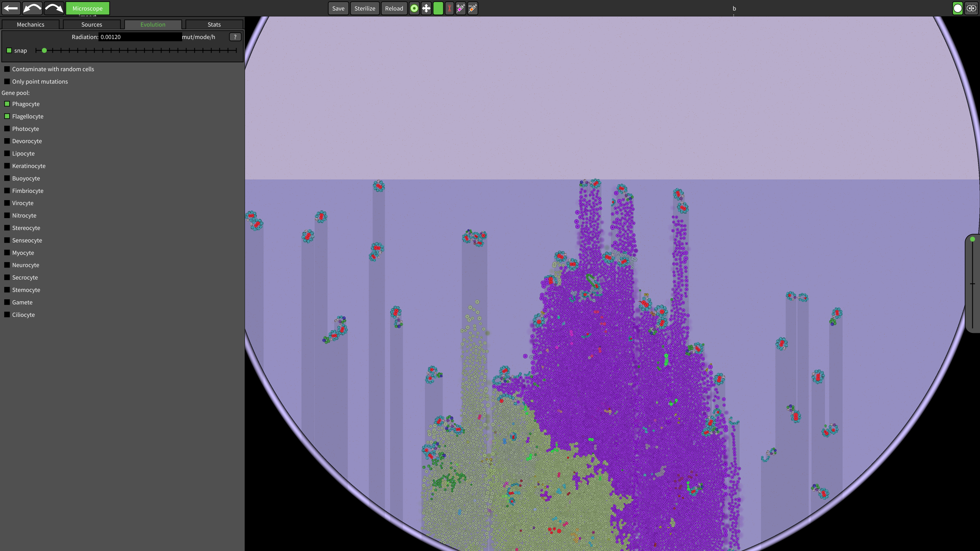Switch to the dividing cell grid view
Screen dimensions: 980x551
point(971,8)
